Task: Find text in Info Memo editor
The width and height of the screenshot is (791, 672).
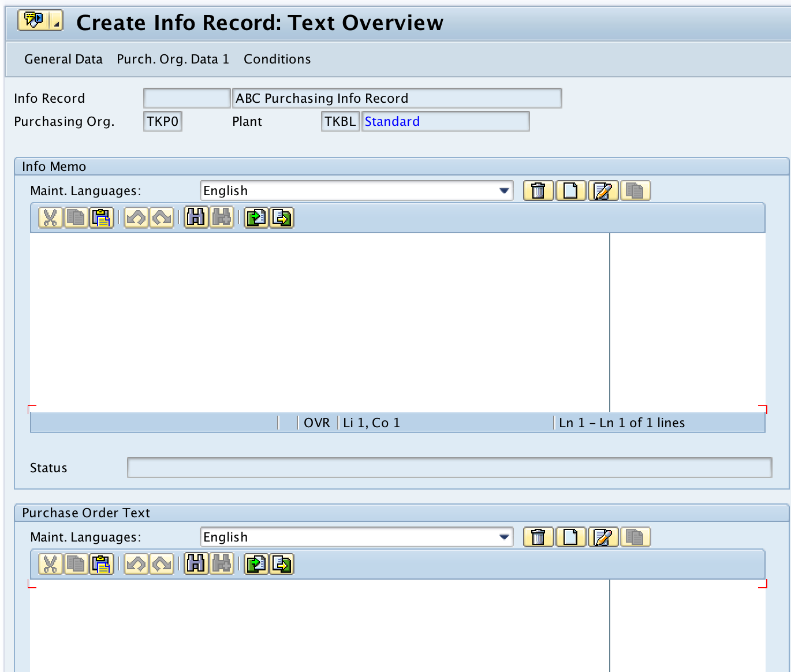Action: click(196, 218)
